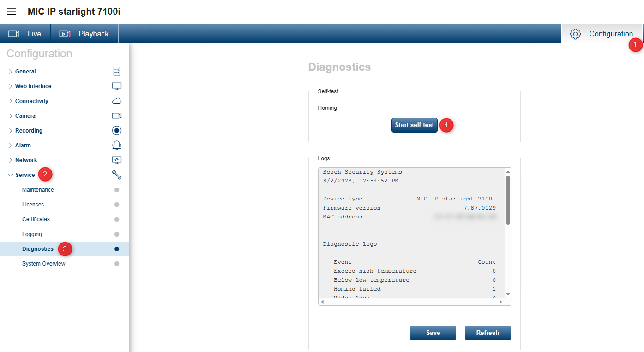Expand the Alarm section chevron
The height and width of the screenshot is (352, 644).
coord(11,146)
